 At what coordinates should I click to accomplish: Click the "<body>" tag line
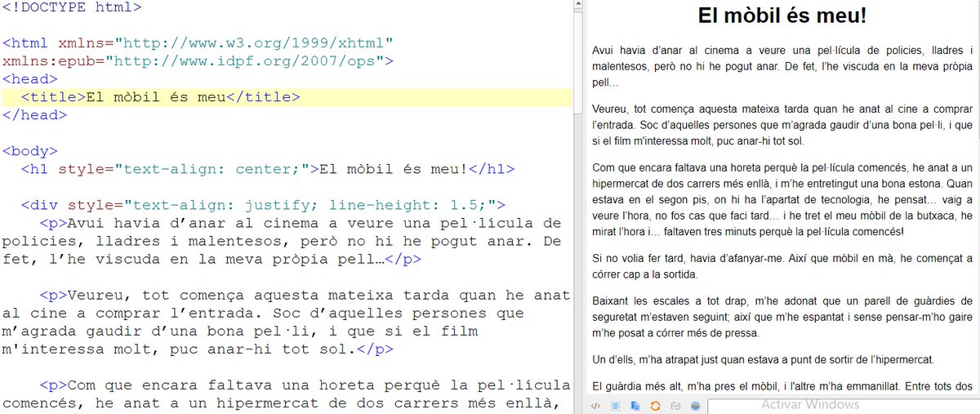click(30, 151)
